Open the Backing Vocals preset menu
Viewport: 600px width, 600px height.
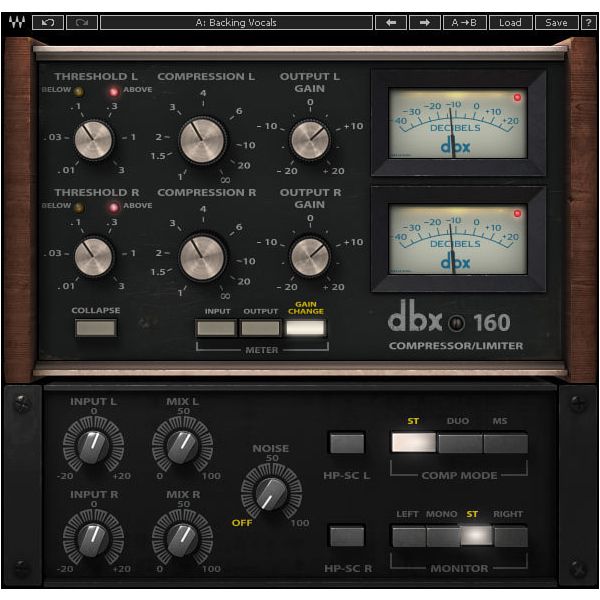(x=236, y=22)
